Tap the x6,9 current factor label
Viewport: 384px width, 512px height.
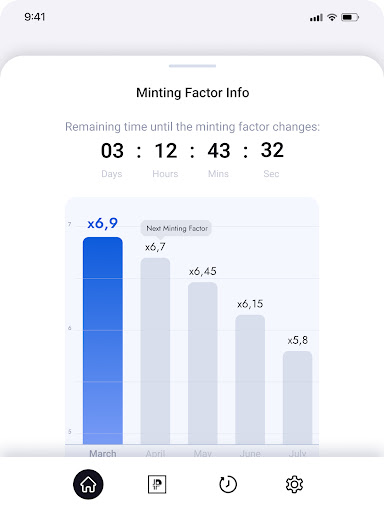point(103,223)
